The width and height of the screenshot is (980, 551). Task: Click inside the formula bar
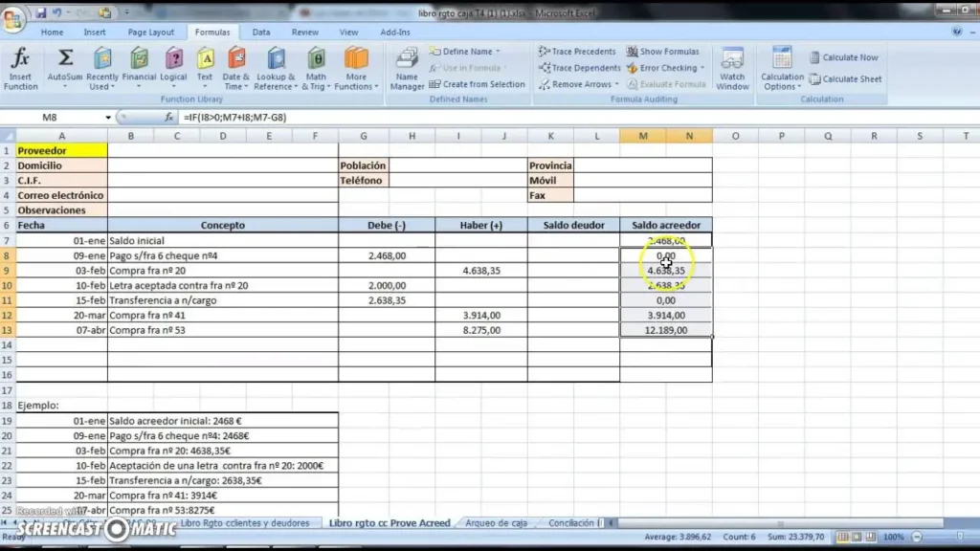pos(479,118)
